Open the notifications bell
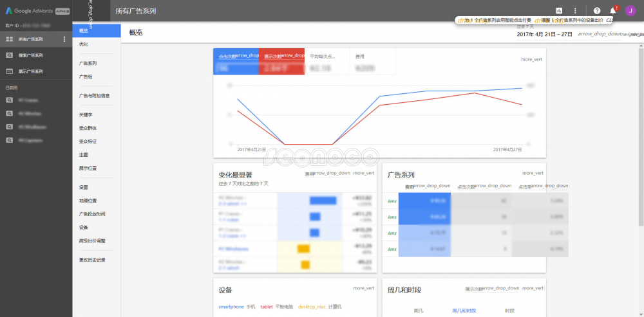Screen dimensions: 644x317 613,11
